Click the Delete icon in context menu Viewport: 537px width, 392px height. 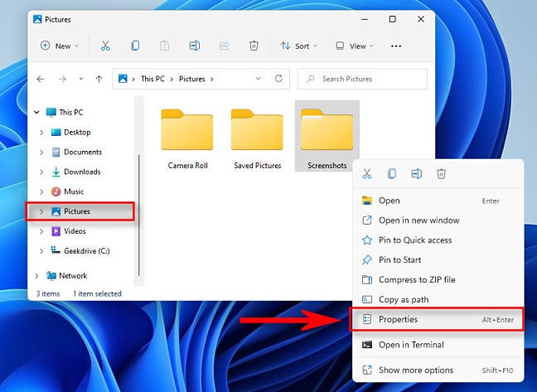click(x=441, y=173)
